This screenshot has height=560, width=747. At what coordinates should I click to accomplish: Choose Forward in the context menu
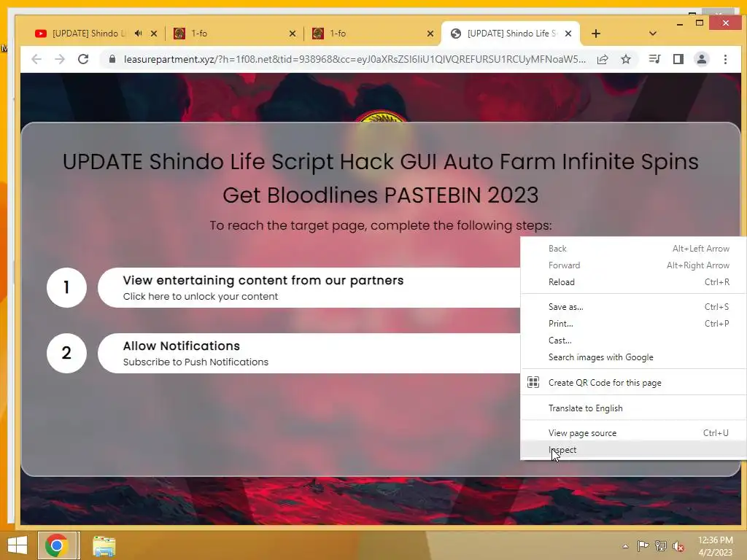tap(633, 265)
